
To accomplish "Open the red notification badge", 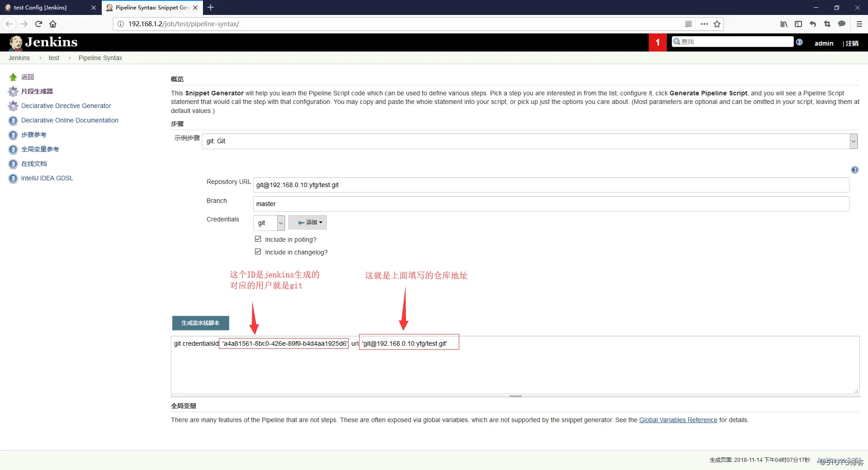I will 657,42.
